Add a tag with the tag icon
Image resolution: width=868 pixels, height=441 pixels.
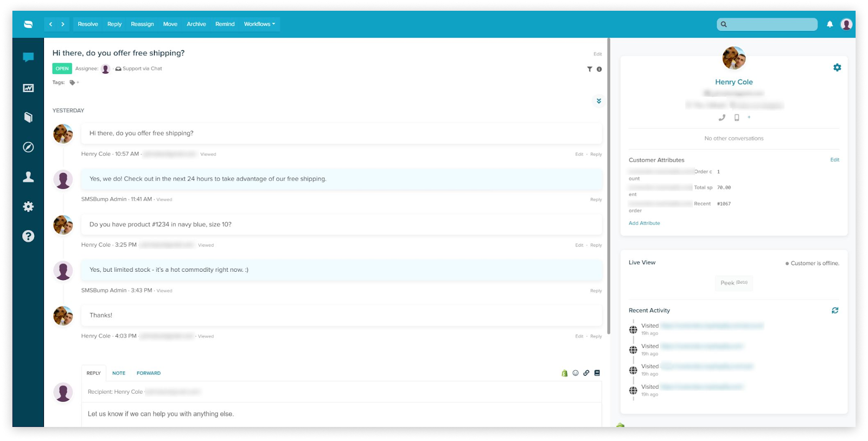point(72,82)
